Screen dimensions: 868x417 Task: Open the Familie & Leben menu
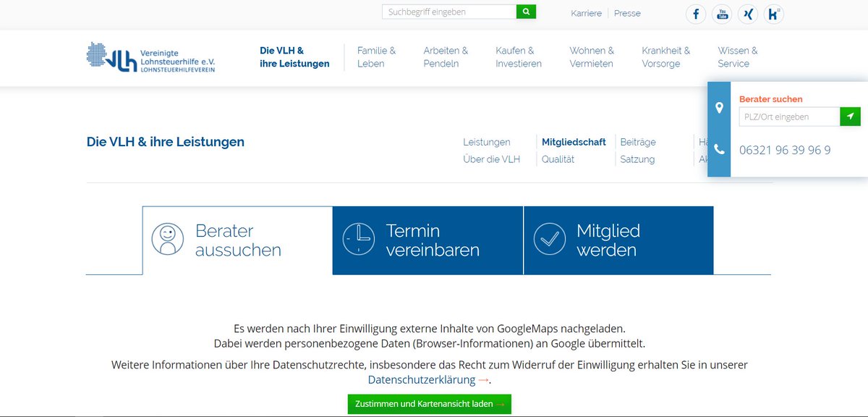point(377,57)
